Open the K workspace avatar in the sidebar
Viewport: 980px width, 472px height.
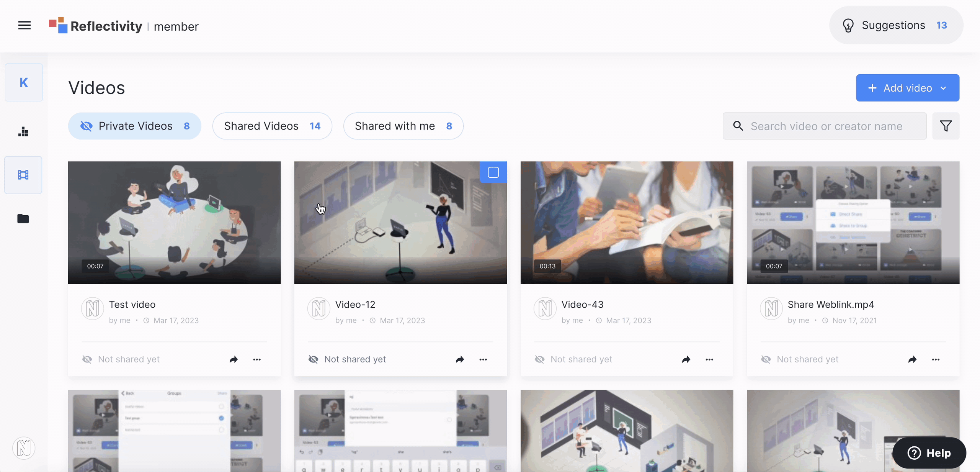coord(24,82)
